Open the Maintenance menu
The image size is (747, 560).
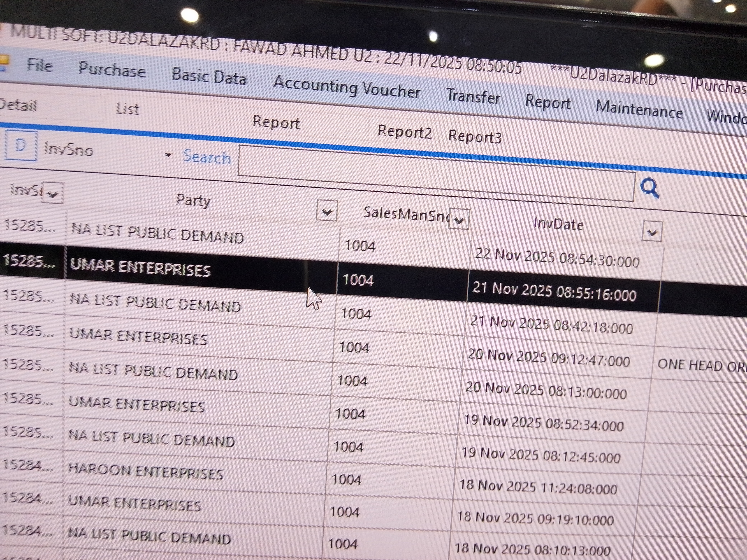tap(639, 110)
